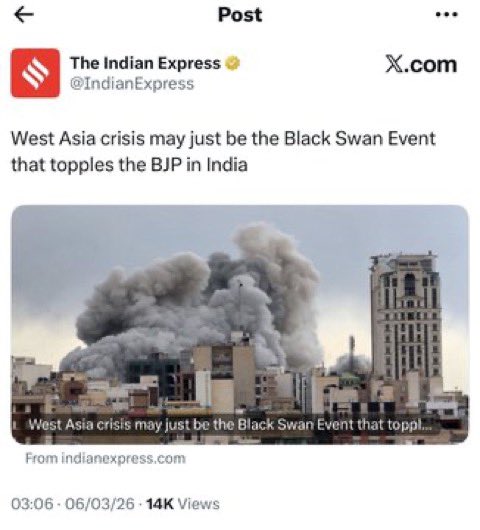Image resolution: width=480 pixels, height=530 pixels.
Task: Click the West Asia crisis post text
Action: point(223,152)
